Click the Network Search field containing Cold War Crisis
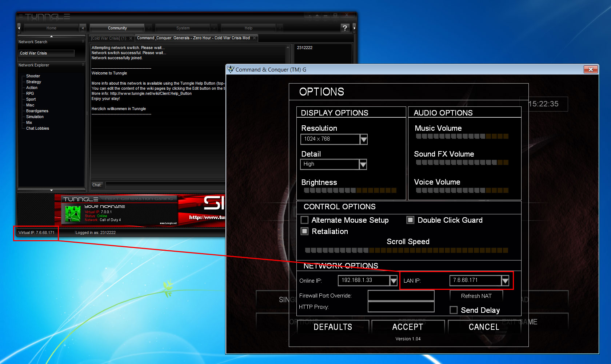611x364 pixels. (x=47, y=53)
